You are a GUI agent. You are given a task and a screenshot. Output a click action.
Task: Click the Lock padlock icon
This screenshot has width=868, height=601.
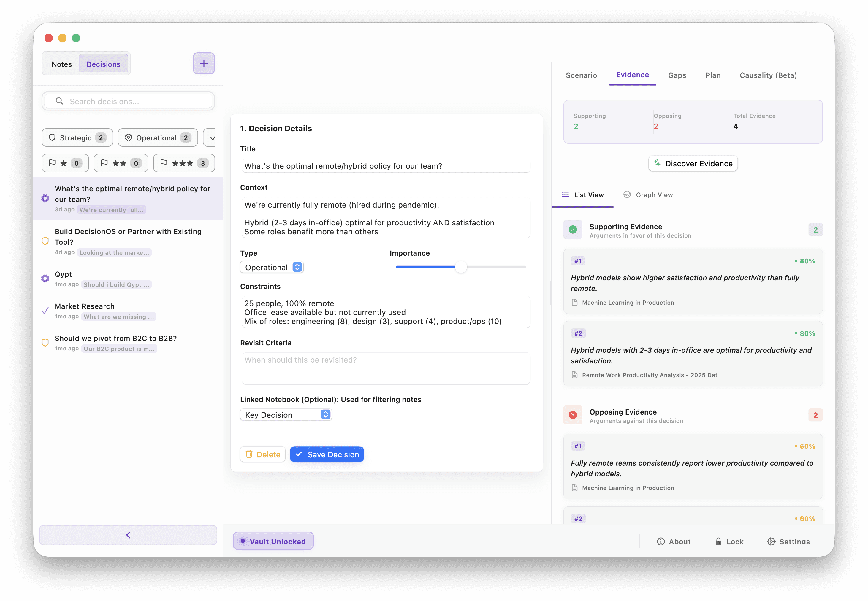click(718, 542)
